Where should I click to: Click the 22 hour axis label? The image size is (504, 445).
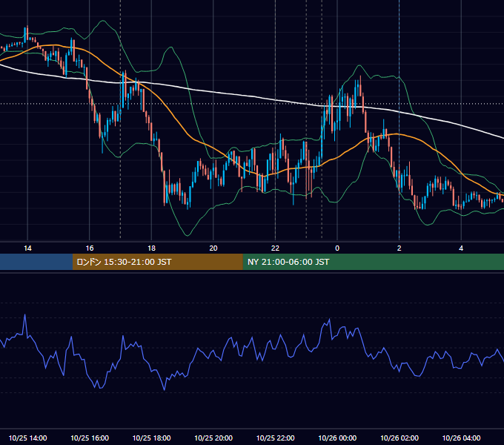(x=275, y=248)
